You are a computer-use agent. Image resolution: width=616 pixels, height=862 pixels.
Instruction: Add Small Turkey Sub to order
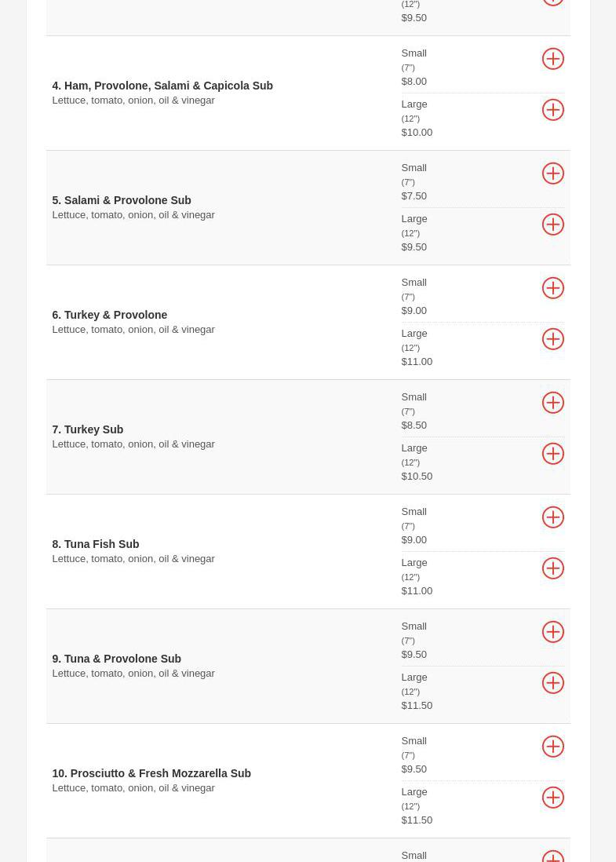tap(552, 403)
